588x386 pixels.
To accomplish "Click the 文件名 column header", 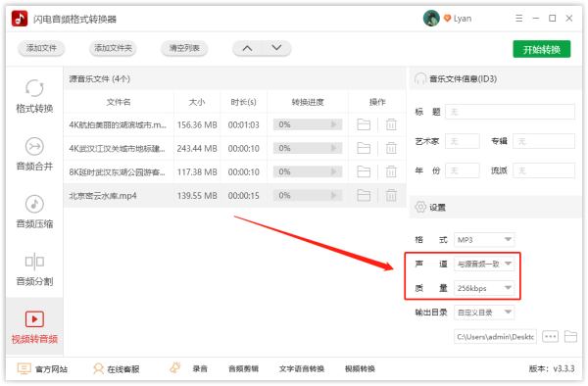I will (119, 102).
